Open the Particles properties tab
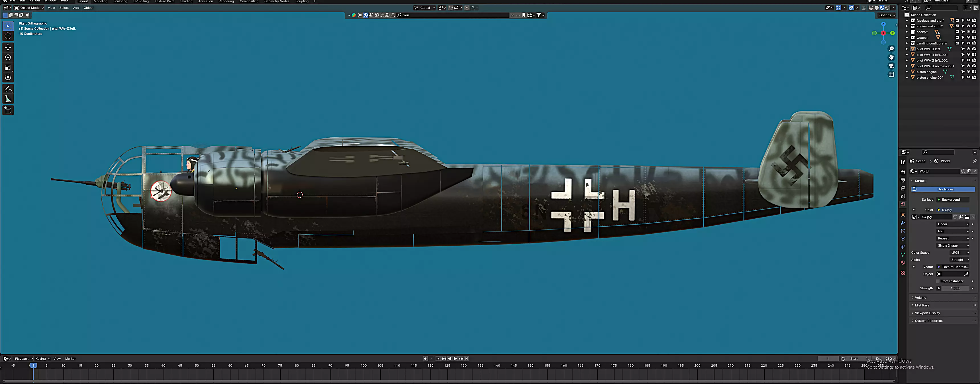This screenshot has height=384, width=980. click(903, 231)
